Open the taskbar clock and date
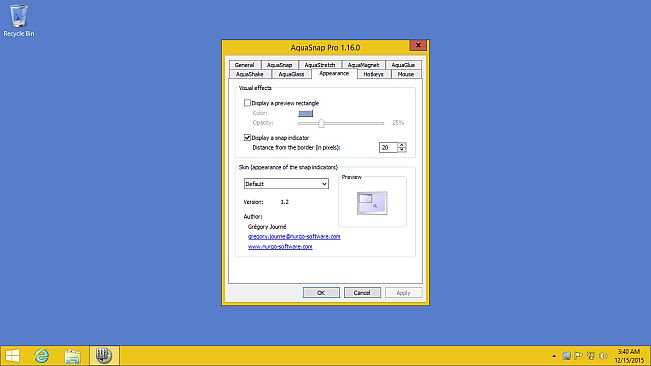 (x=629, y=356)
